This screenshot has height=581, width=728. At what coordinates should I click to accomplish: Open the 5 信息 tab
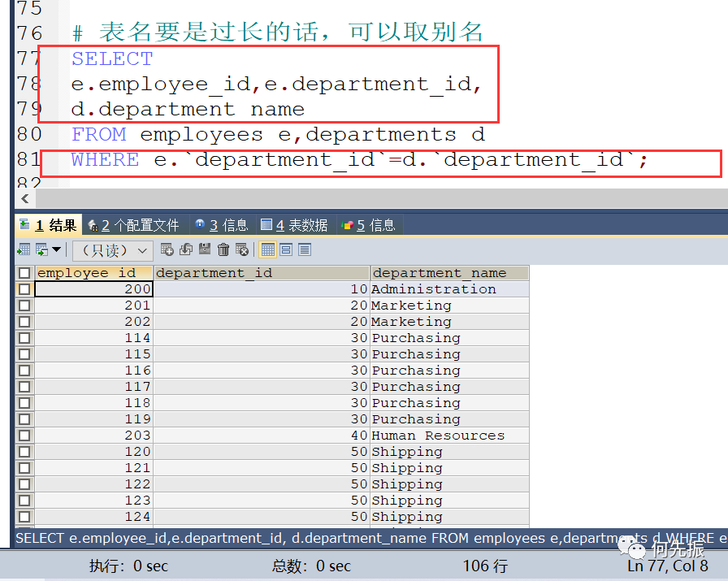pyautogui.click(x=369, y=225)
